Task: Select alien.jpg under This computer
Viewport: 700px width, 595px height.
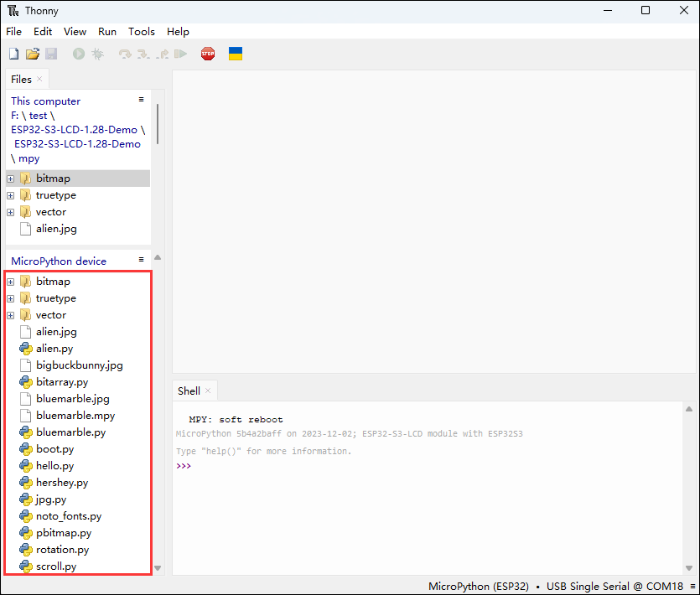Action: (56, 229)
